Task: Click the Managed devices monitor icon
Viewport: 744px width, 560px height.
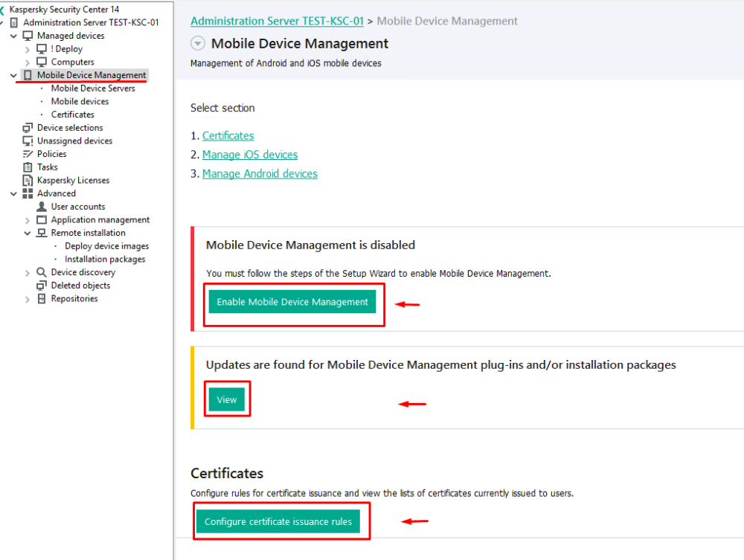Action: [x=28, y=36]
